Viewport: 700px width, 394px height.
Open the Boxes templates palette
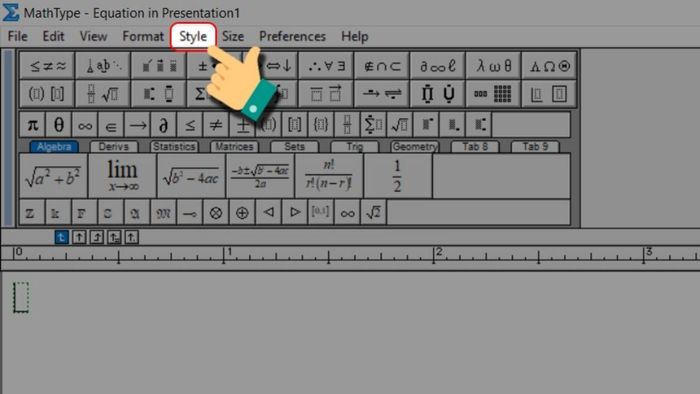(x=549, y=94)
